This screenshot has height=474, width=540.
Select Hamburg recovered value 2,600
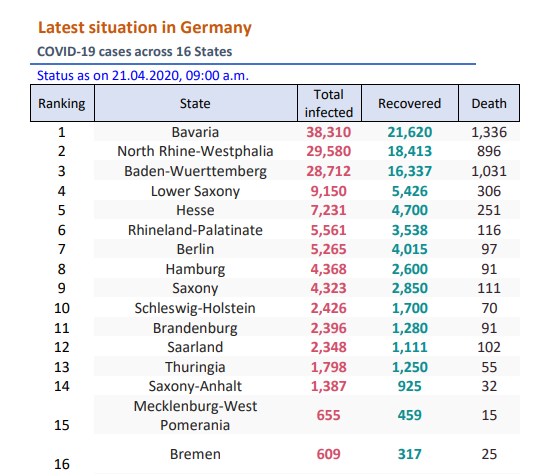tap(409, 269)
